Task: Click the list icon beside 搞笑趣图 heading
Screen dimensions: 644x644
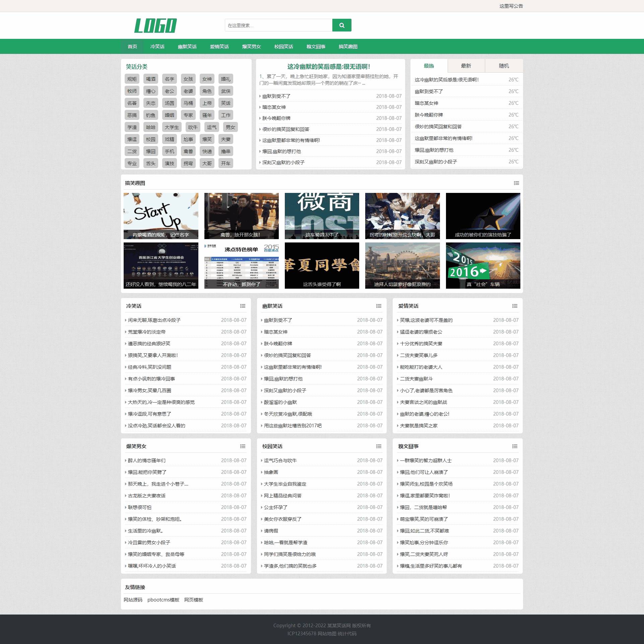Action: pyautogui.click(x=516, y=183)
